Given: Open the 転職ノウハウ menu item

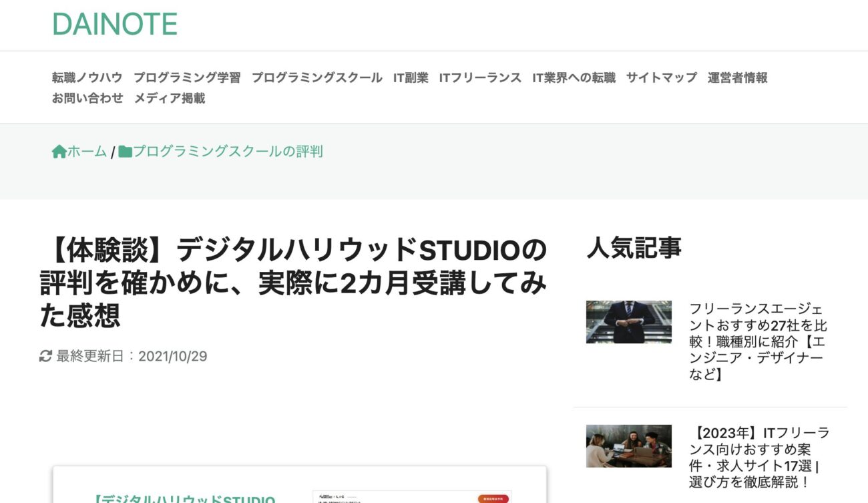Looking at the screenshot, I should point(87,77).
